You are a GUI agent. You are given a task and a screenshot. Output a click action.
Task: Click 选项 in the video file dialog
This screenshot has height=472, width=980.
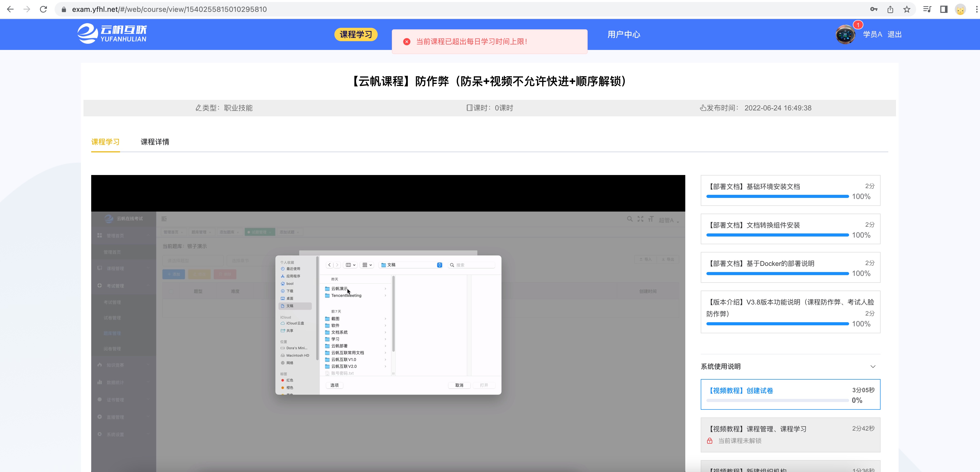(334, 385)
